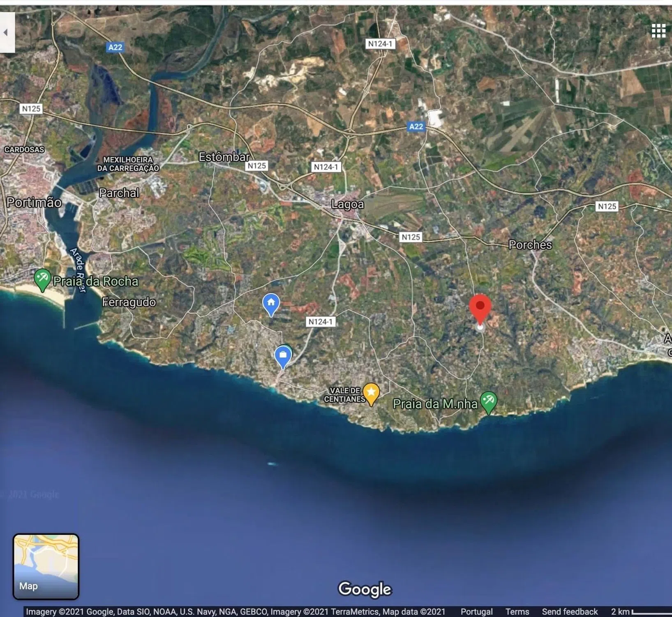Image resolution: width=672 pixels, height=617 pixels.
Task: Click the Send feedback link
Action: [x=570, y=612]
